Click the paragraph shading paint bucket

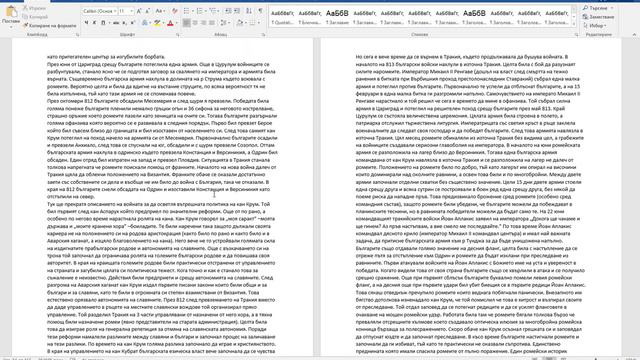pyautogui.click(x=240, y=23)
